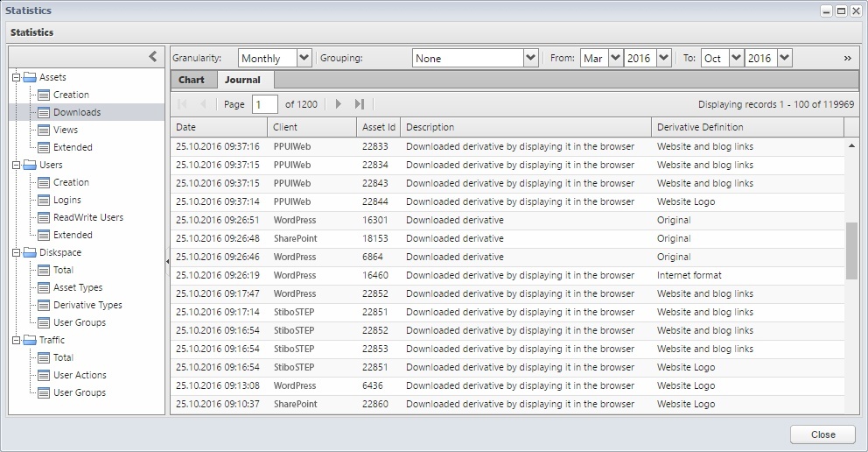Show more toolbar options double chevron
The image size is (868, 452).
pyautogui.click(x=848, y=58)
